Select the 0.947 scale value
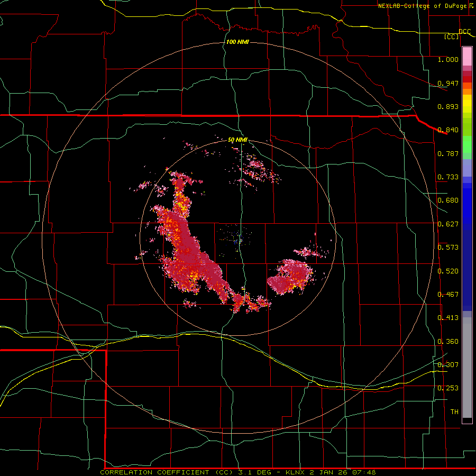Screen dimensions: 476x476 coord(448,83)
